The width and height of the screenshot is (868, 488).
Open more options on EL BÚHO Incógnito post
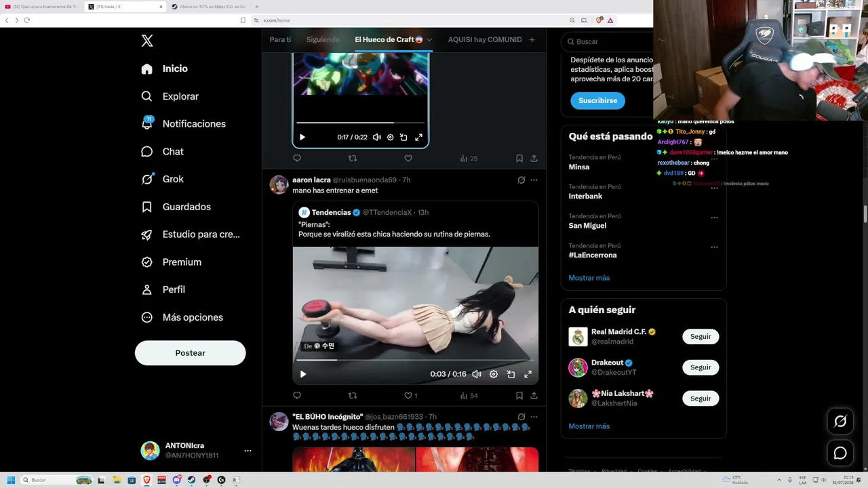(x=534, y=417)
